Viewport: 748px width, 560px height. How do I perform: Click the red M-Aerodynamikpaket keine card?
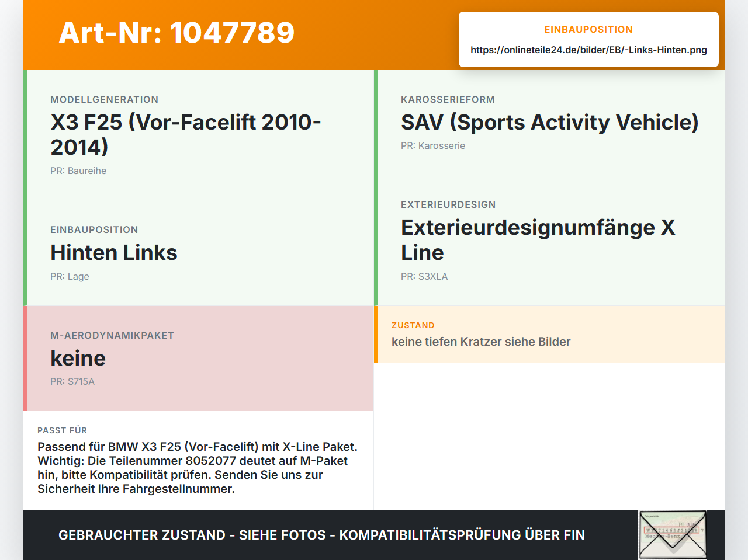point(199,359)
